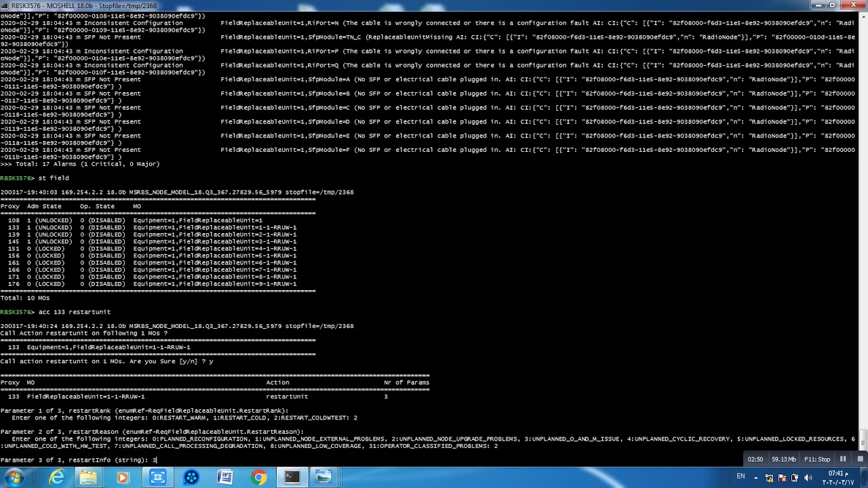Open Windows Explorer folder icon in taskbar

coord(88,478)
